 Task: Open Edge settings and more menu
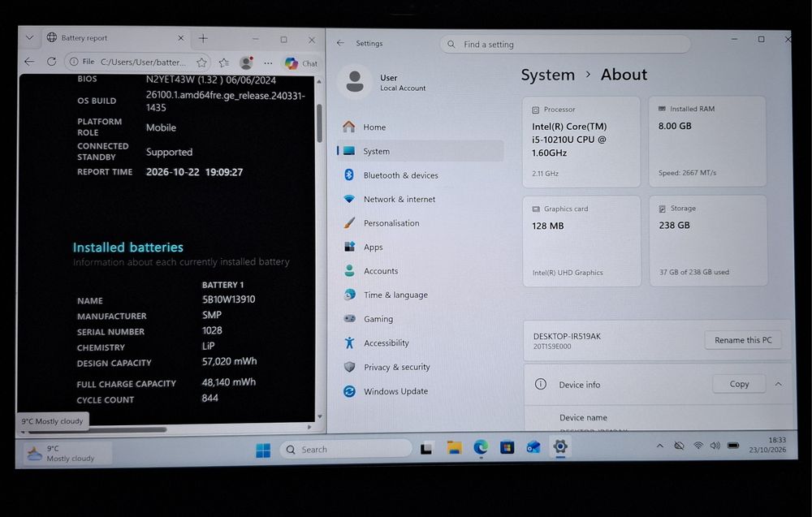268,63
